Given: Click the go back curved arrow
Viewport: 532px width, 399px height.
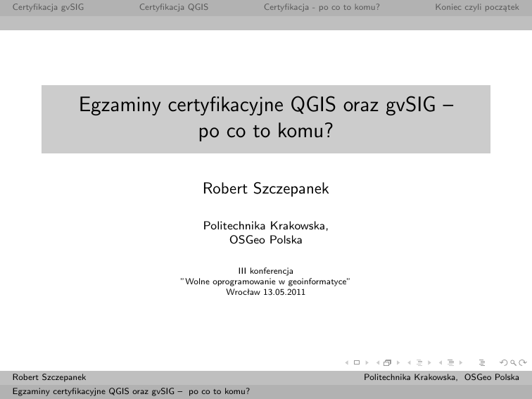Looking at the screenshot, I should coord(502,363).
